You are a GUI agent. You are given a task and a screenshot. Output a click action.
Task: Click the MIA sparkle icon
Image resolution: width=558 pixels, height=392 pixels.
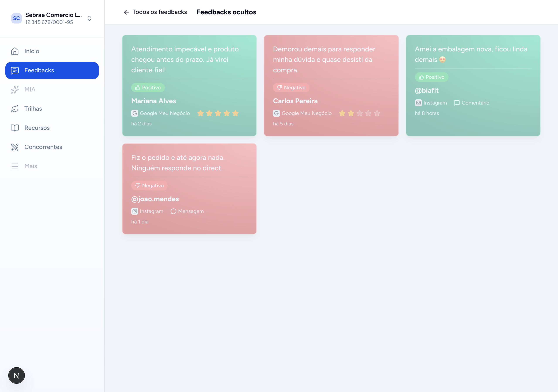(x=15, y=90)
